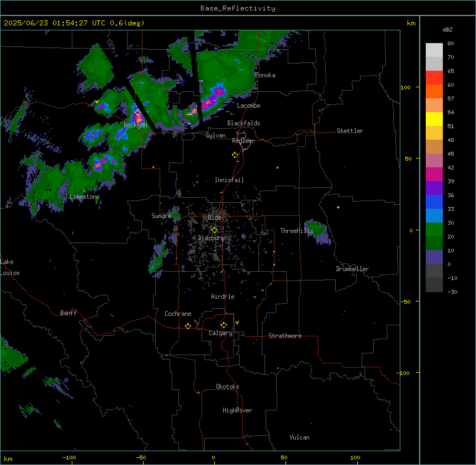The height and width of the screenshot is (465, 476).
Task: Click the Vulcan city label
Action: tap(299, 437)
